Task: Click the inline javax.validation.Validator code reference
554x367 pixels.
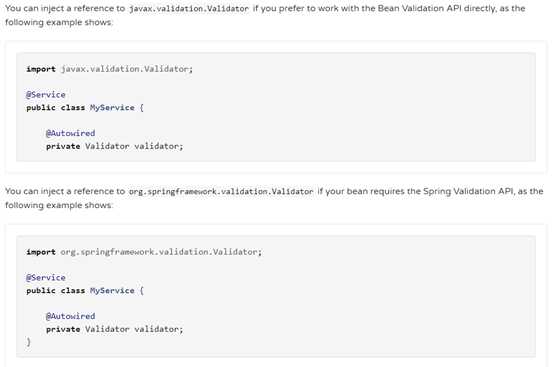Action: click(x=189, y=8)
